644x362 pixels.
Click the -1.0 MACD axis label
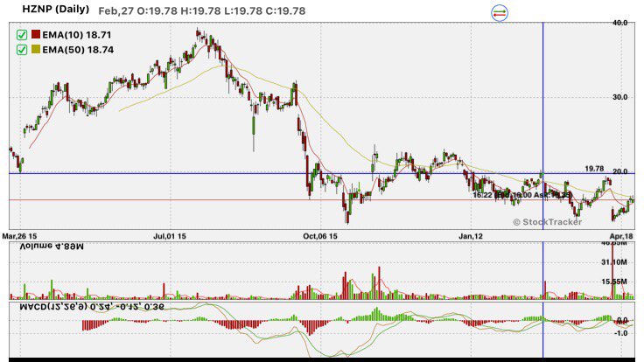pos(621,333)
